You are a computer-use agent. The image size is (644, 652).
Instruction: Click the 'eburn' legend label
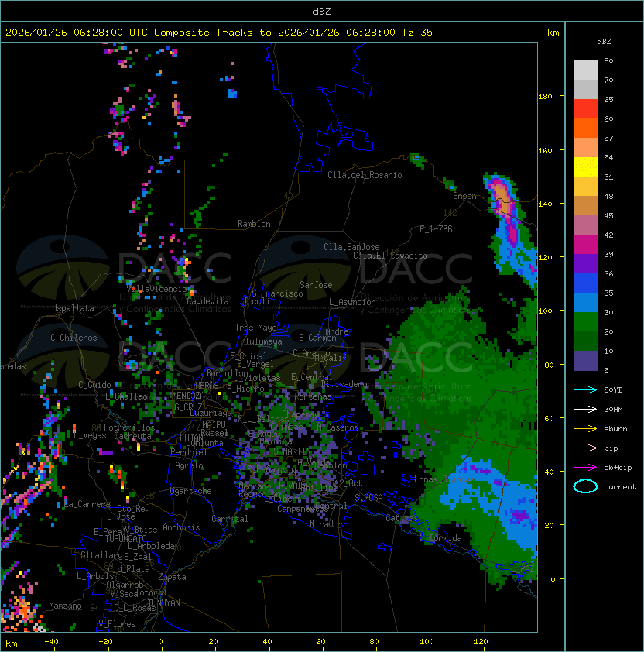[x=615, y=429]
